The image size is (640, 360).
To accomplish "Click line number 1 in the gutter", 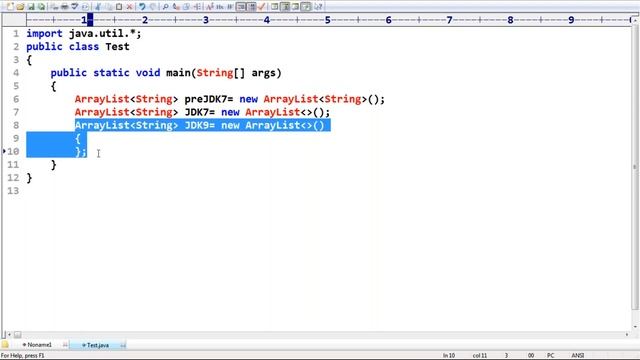I will point(16,33).
